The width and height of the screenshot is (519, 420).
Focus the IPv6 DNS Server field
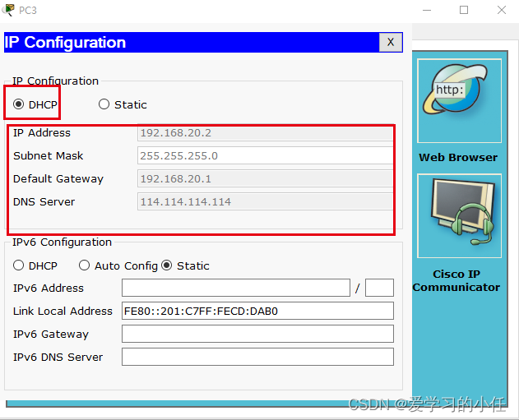(x=257, y=357)
